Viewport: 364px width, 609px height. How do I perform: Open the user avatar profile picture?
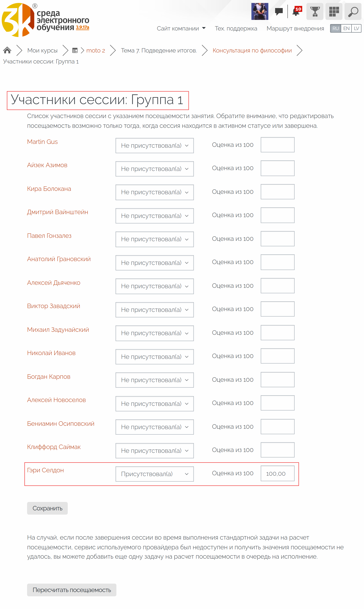tap(260, 11)
